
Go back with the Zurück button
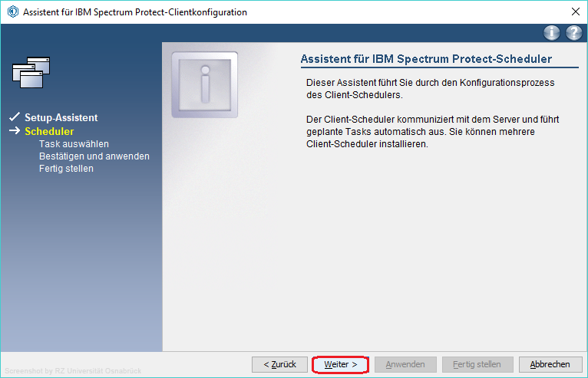coord(279,364)
